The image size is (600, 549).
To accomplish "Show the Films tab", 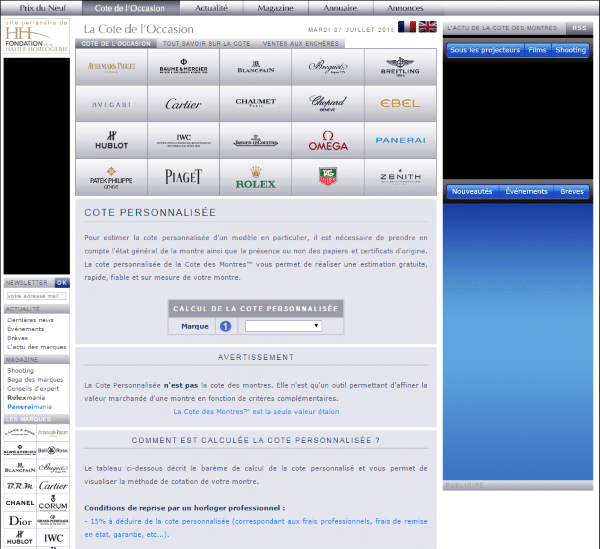I will coord(537,50).
